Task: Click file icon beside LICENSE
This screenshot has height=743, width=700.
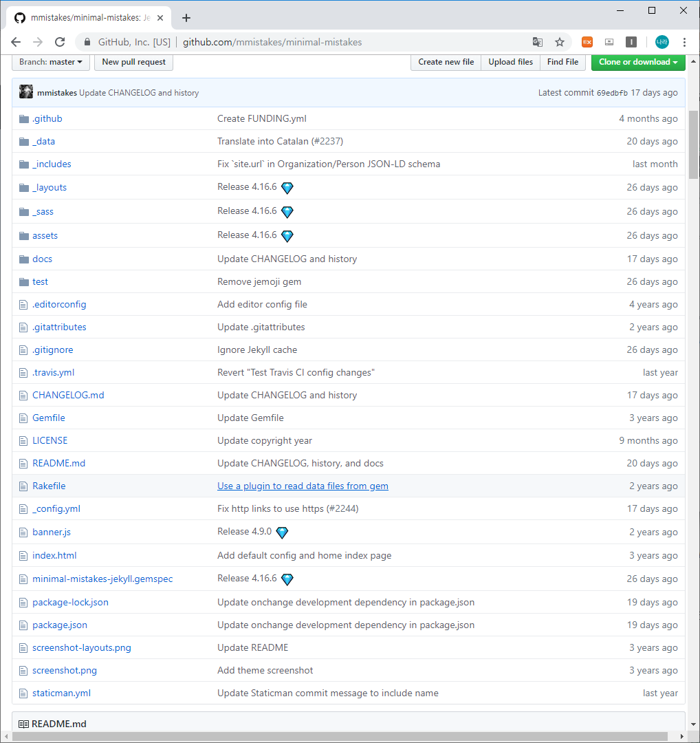Action: click(x=23, y=441)
